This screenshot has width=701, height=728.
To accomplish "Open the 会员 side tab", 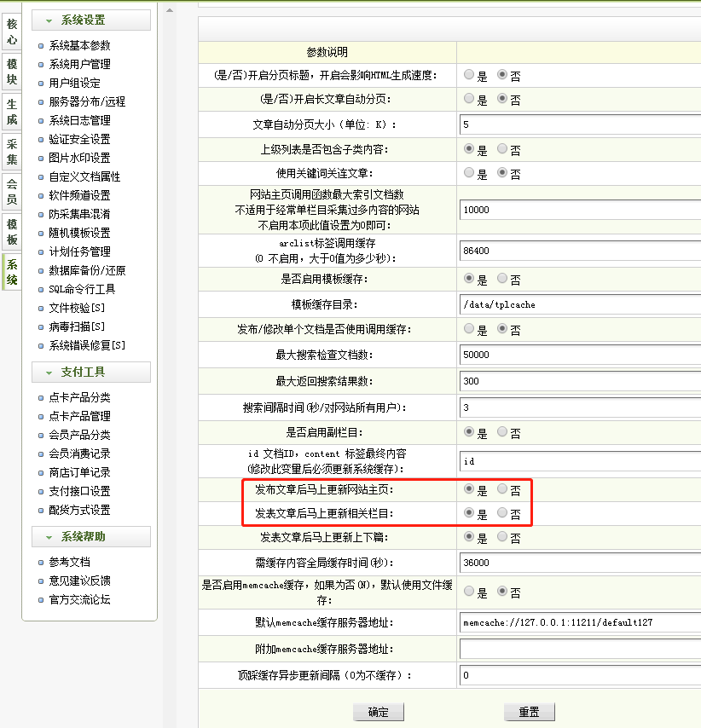I will coord(12,192).
